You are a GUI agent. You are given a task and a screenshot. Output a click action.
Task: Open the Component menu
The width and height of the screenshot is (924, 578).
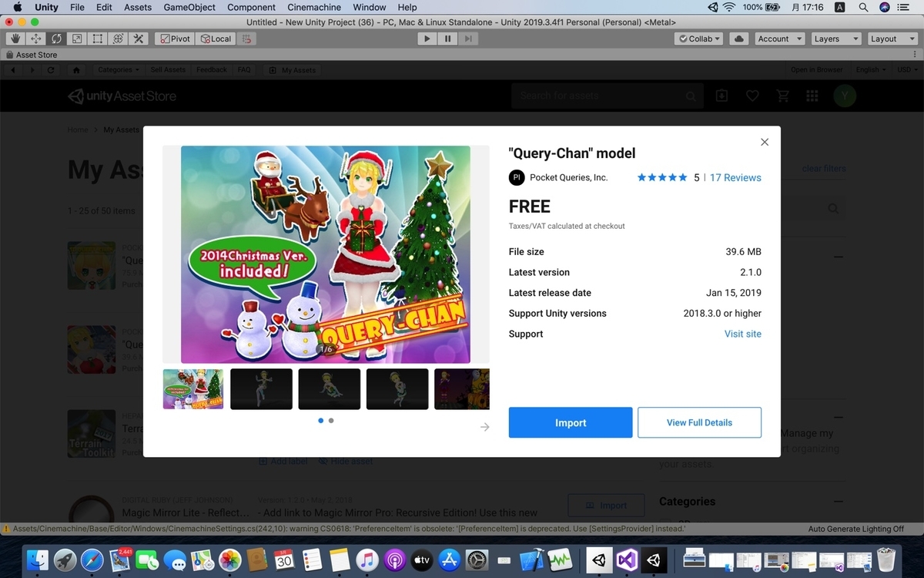pyautogui.click(x=252, y=7)
